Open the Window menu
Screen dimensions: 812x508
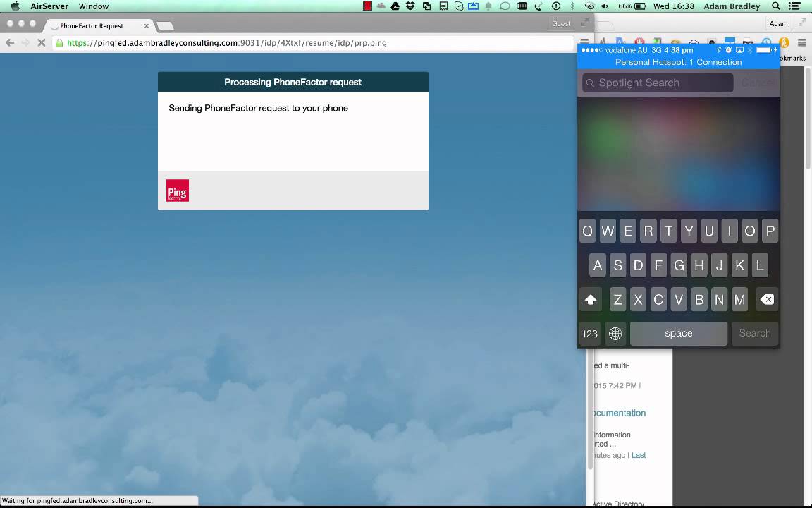[x=93, y=6]
